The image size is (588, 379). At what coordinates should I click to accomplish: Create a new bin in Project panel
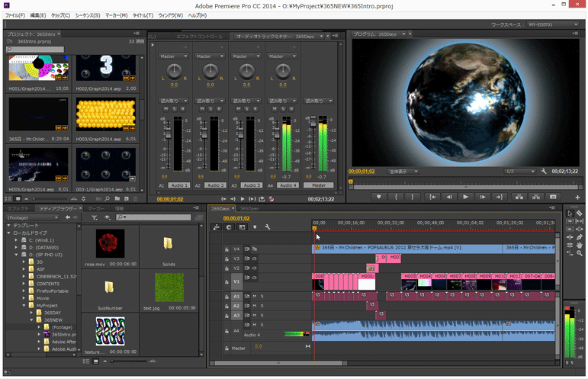pos(117,199)
